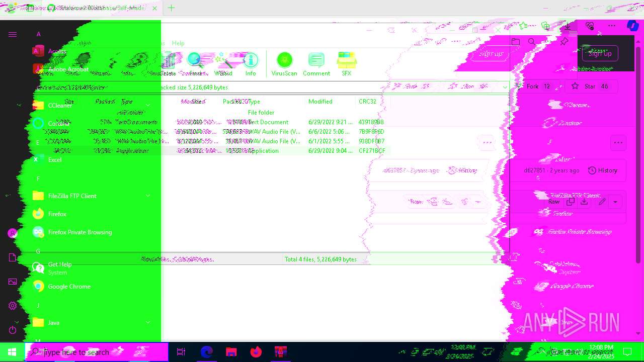Screen dimensions: 644x362
Task: Open Task View on taskbar
Action: (x=181, y=352)
